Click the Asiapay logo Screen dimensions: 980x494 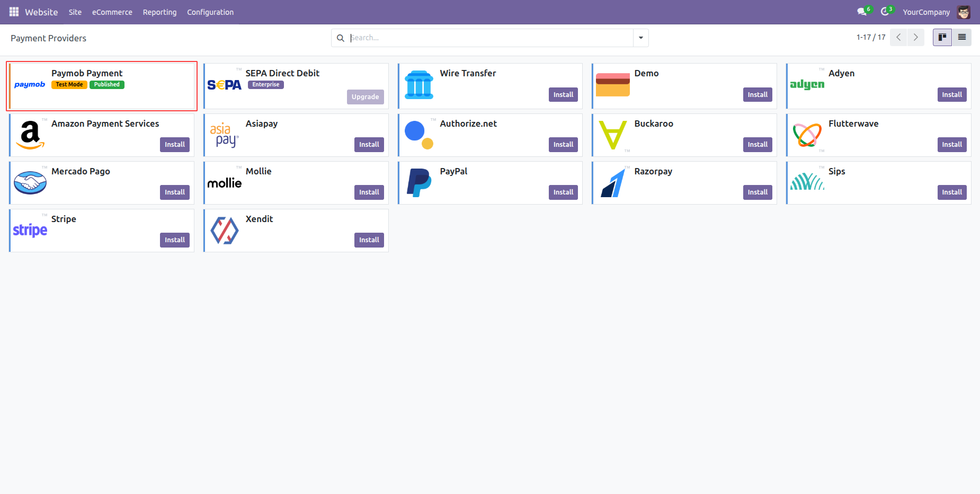[225, 135]
